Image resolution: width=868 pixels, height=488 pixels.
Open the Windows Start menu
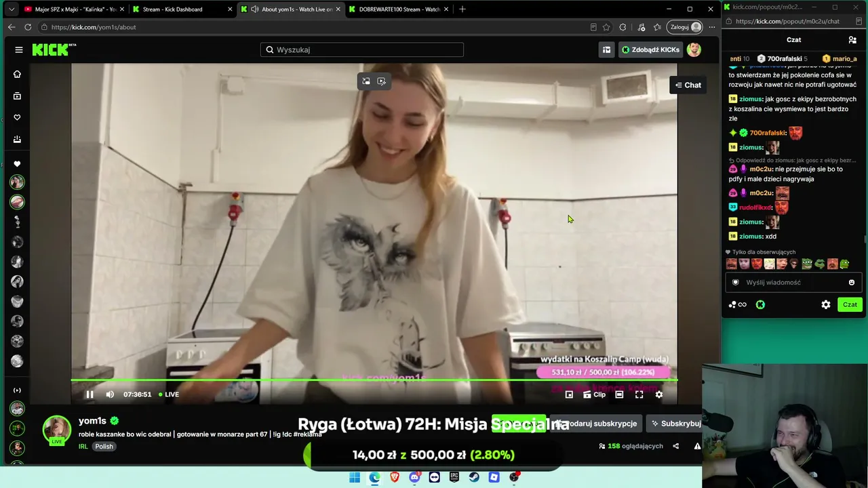[355, 477]
